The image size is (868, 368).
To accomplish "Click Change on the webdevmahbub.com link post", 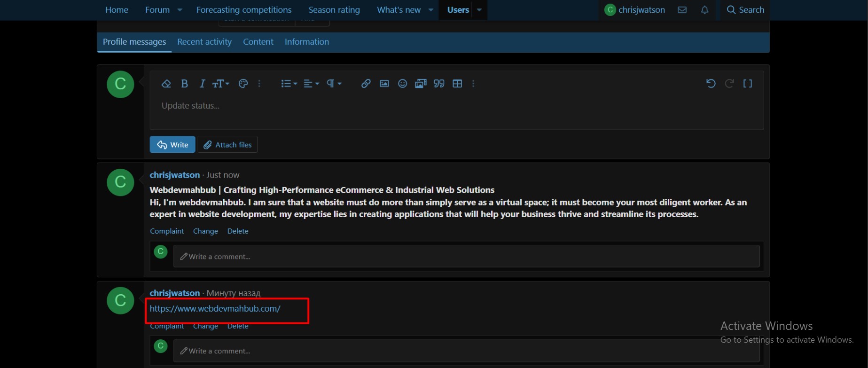I will click(205, 326).
